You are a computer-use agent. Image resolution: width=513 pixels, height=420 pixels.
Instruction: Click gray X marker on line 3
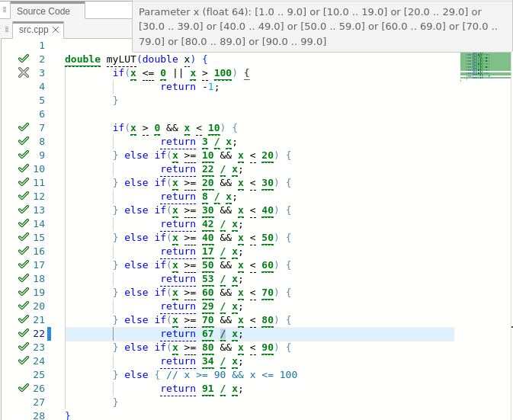tap(24, 72)
